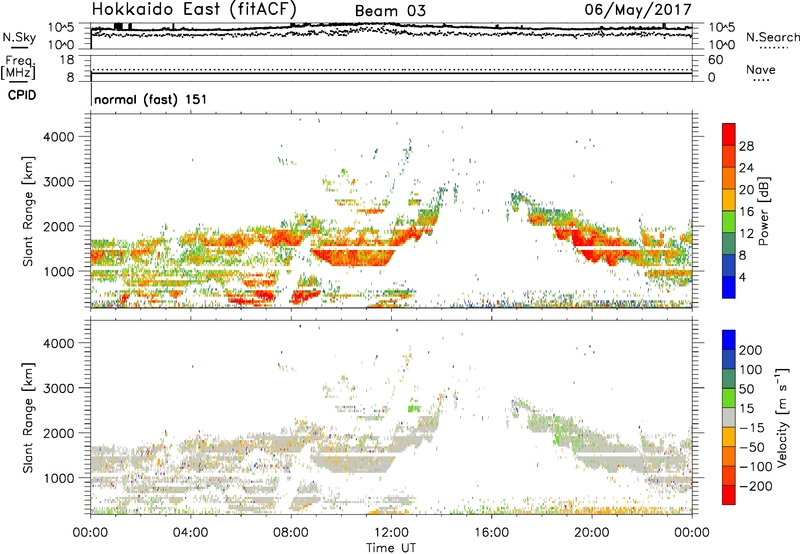Click the '08:00' time axis tick label
The image size is (800, 554).
click(x=291, y=533)
